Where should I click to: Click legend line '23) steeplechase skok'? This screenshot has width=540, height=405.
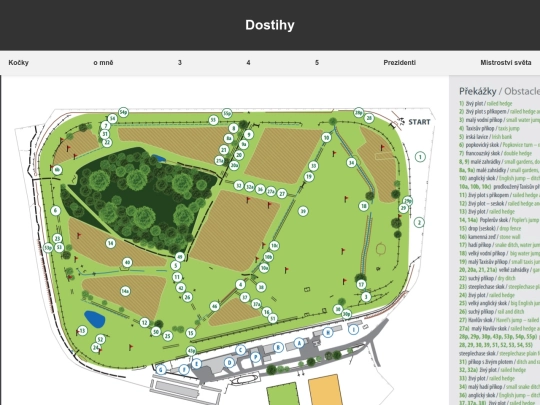coord(499,287)
